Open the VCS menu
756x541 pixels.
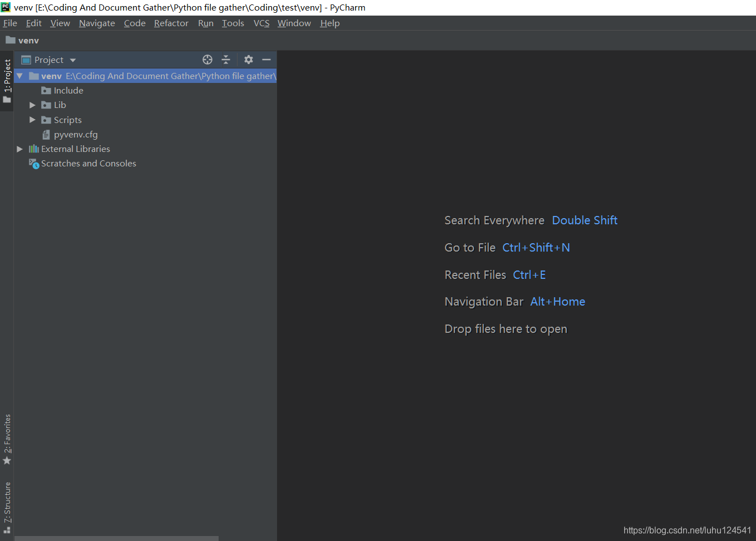point(261,23)
